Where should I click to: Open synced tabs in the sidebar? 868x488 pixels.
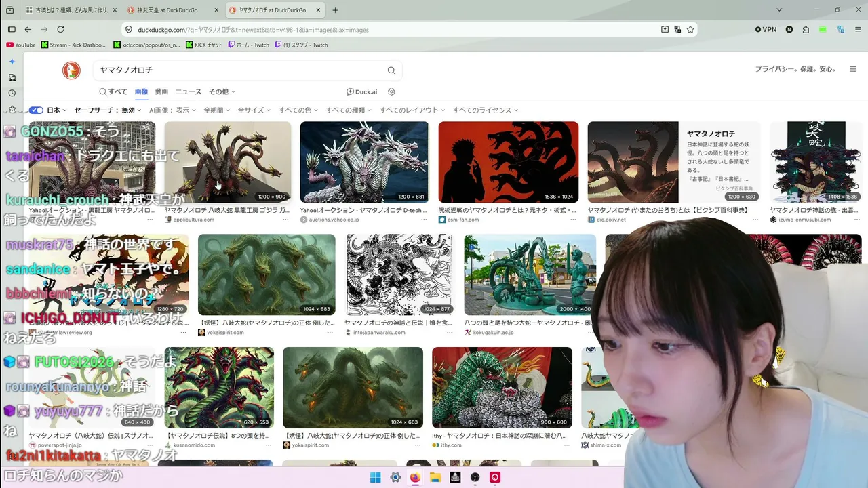tap(12, 78)
